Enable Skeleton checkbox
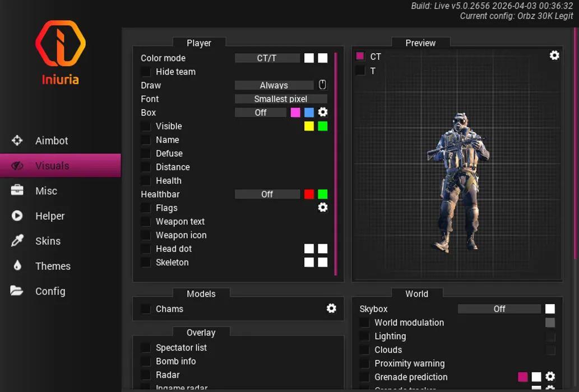579x392 pixels. tap(146, 263)
